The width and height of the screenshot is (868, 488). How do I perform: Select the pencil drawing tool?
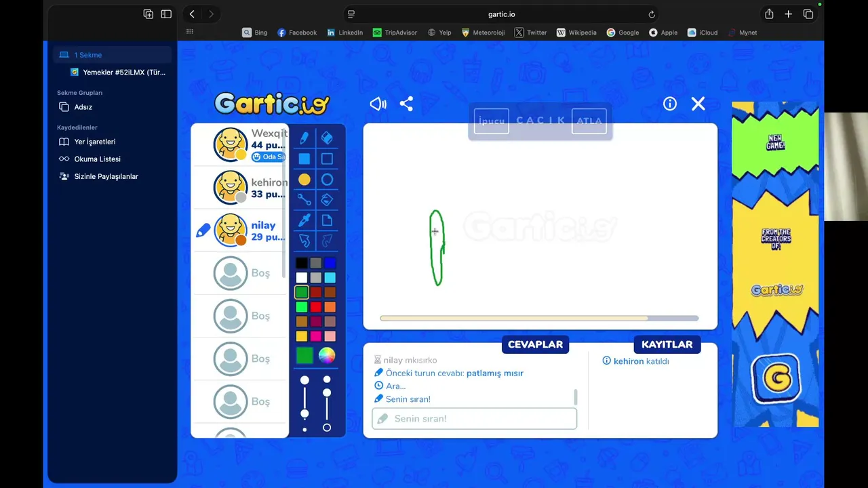click(x=304, y=138)
